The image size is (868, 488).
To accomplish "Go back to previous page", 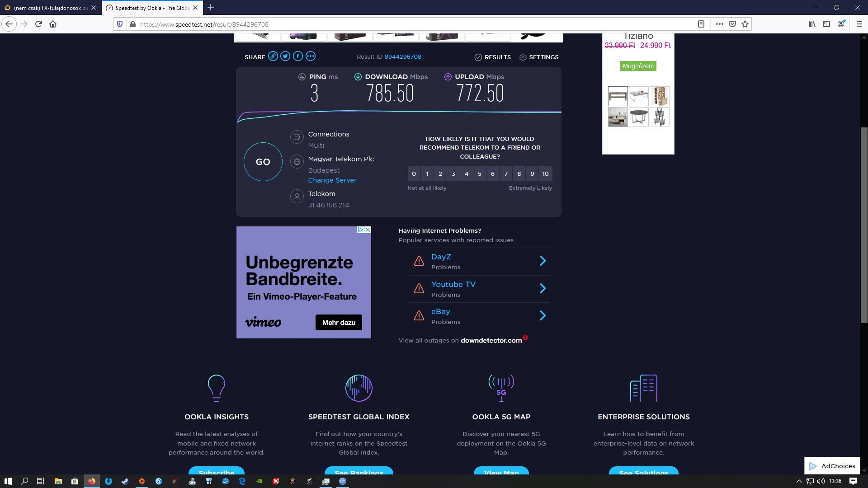I will 9,24.
